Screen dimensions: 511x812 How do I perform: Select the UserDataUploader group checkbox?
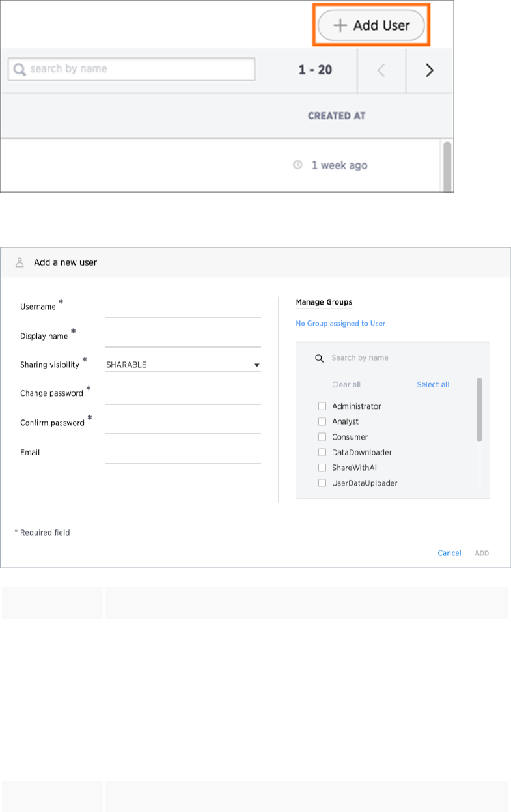click(322, 483)
